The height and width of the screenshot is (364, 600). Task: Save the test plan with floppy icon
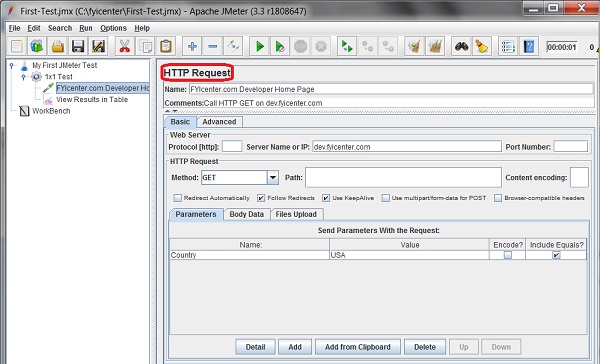[x=78, y=47]
